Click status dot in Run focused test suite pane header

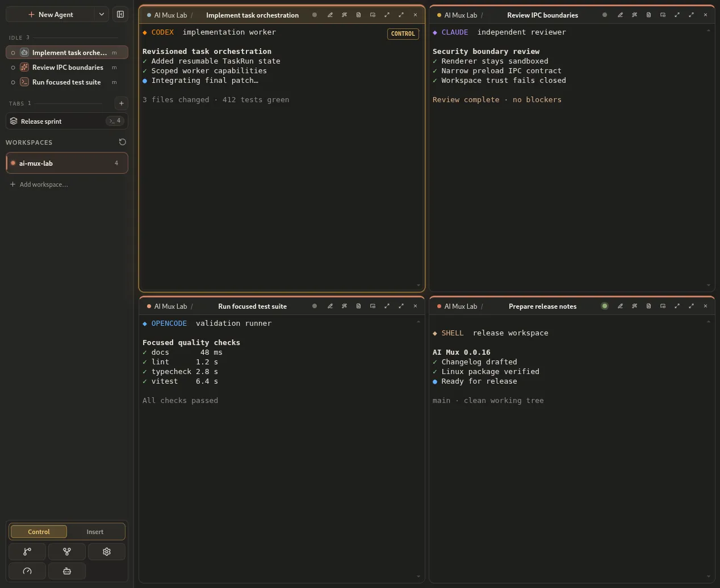pos(315,306)
